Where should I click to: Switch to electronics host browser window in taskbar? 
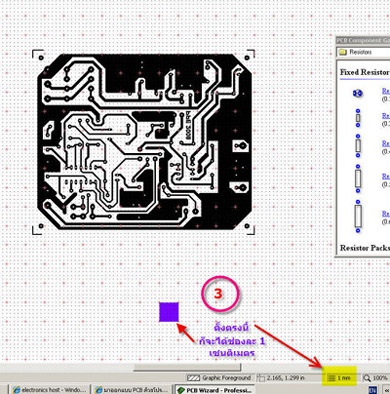[x=50, y=390]
